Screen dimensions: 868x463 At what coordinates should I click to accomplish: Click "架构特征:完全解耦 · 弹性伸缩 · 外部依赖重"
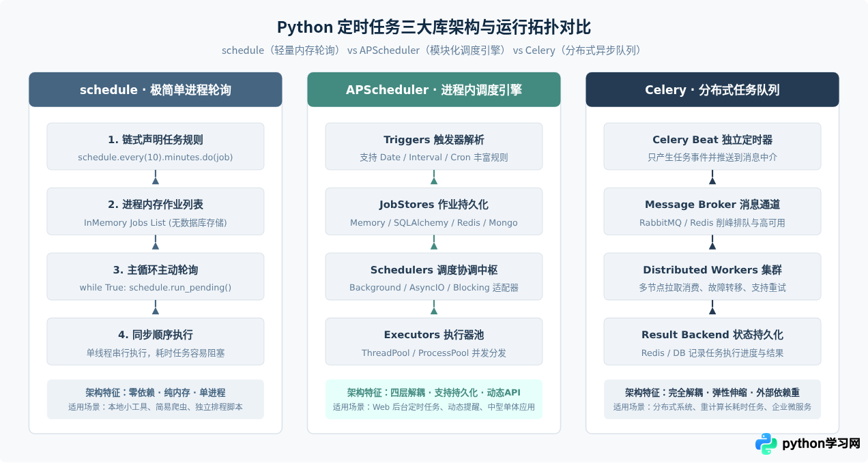tap(712, 393)
